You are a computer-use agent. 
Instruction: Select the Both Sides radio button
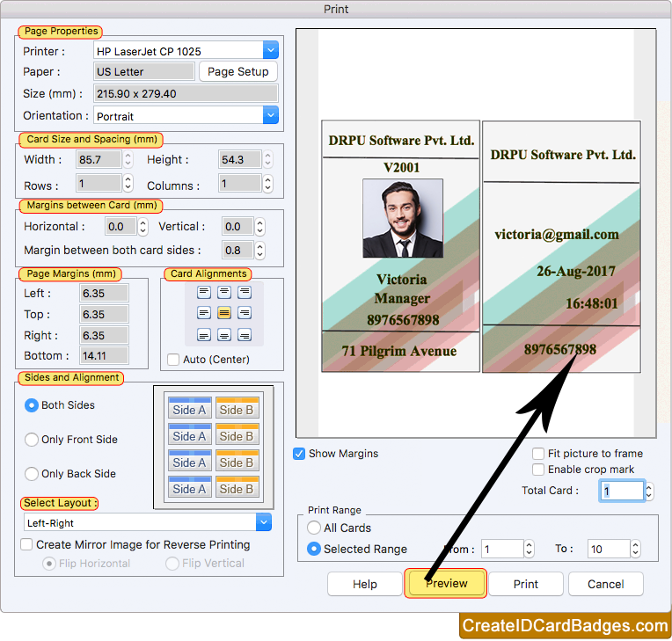[x=32, y=405]
